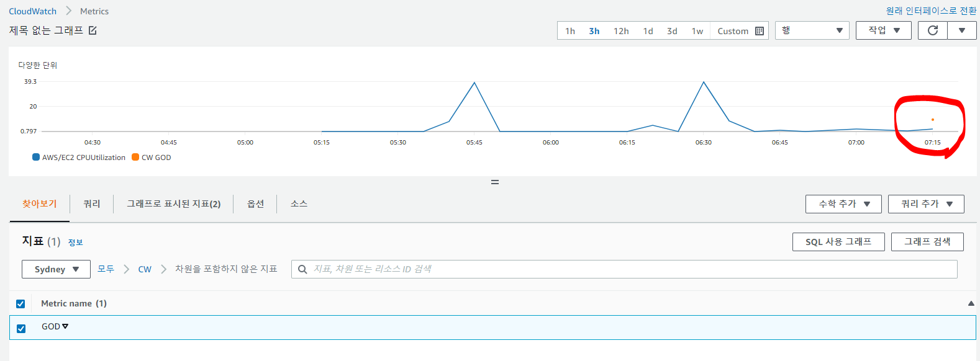The height and width of the screenshot is (361, 980).
Task: Click the blue AWS/EC2 CPUUtilization legend swatch
Action: pyautogui.click(x=36, y=158)
